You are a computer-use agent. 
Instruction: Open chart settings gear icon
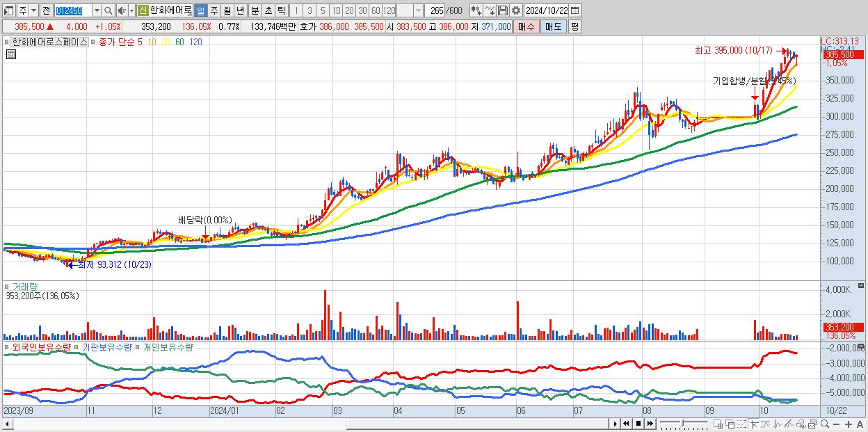point(515,10)
